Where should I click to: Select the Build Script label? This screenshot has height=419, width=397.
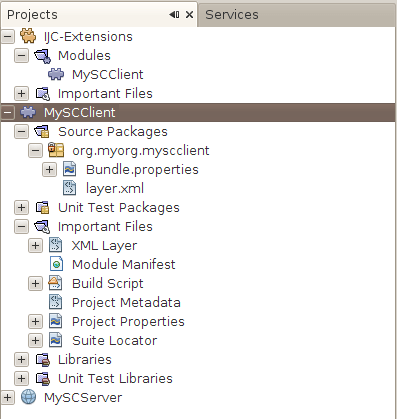point(108,284)
